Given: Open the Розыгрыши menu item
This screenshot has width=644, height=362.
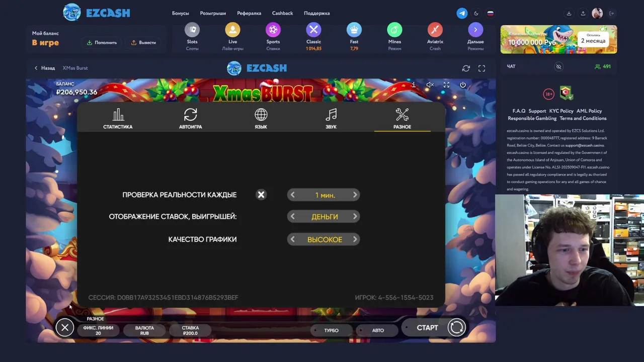Looking at the screenshot, I should click(213, 14).
